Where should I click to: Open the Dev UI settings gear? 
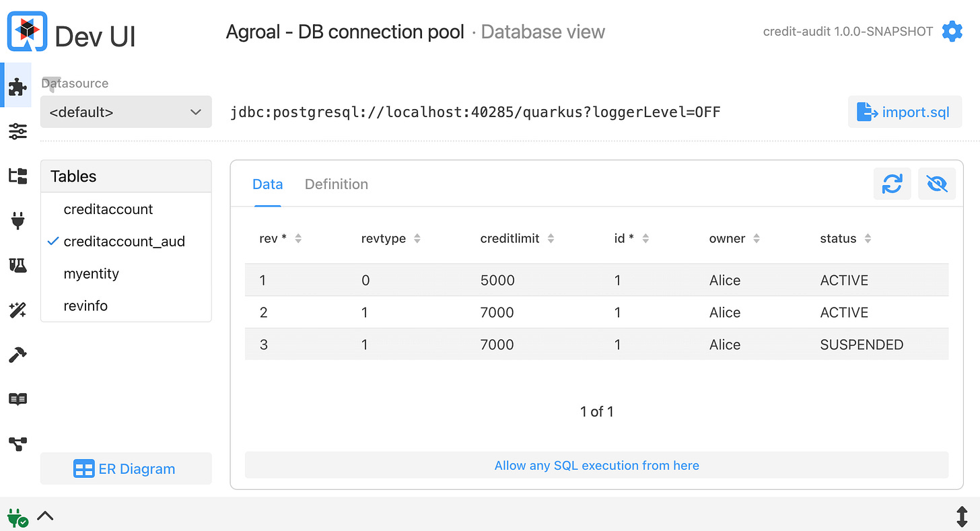(952, 31)
